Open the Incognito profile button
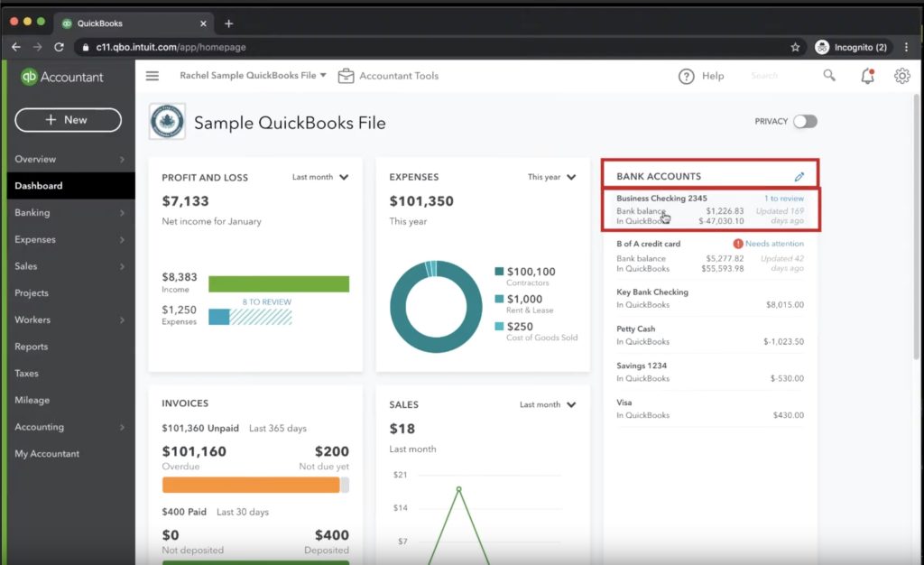The height and width of the screenshot is (565, 924). click(851, 47)
